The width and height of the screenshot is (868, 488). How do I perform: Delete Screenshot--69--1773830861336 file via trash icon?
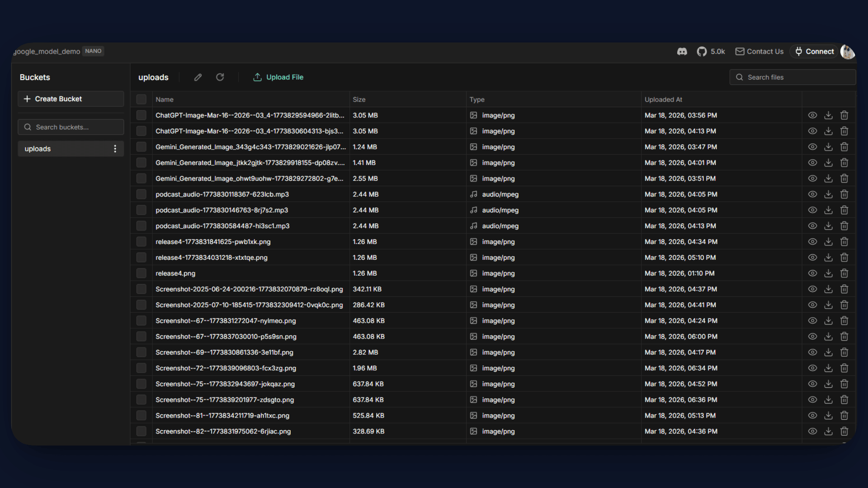coord(844,352)
